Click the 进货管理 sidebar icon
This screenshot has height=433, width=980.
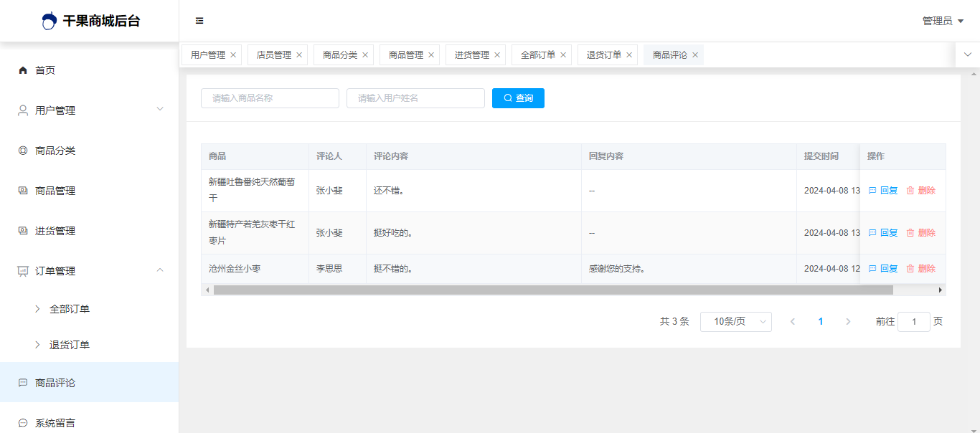click(x=23, y=231)
